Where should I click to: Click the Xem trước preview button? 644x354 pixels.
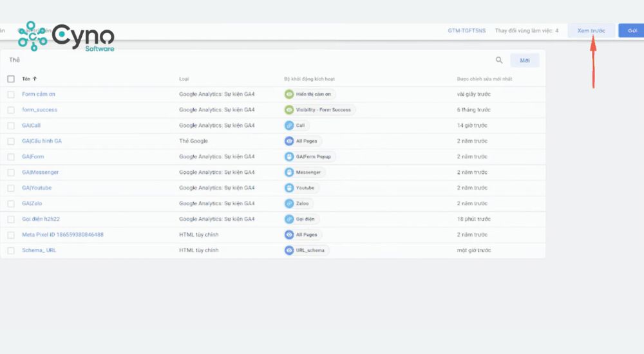point(591,31)
